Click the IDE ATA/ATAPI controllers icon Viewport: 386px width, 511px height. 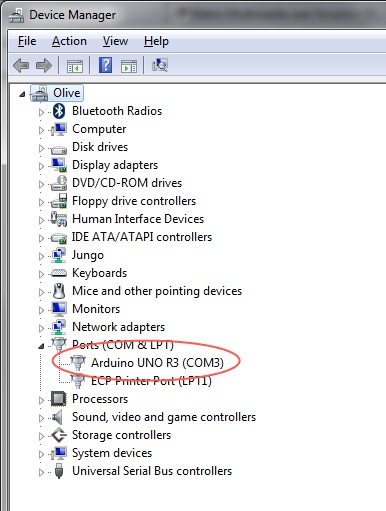coord(59,238)
